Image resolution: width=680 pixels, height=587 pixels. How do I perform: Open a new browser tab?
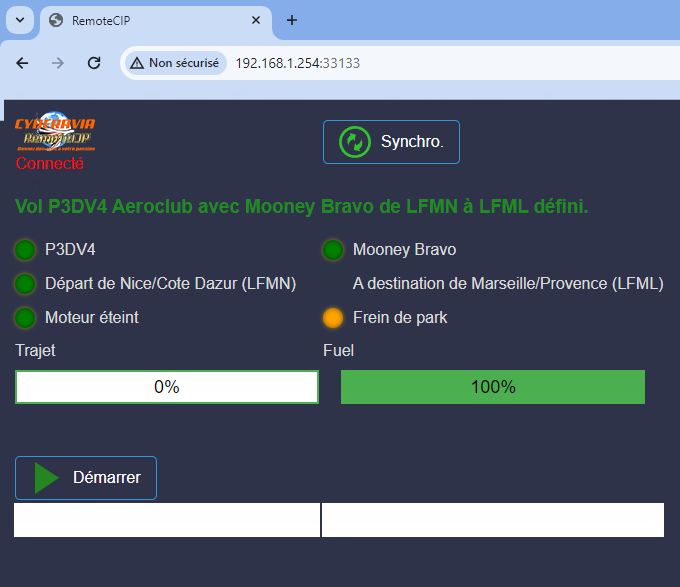coord(292,20)
